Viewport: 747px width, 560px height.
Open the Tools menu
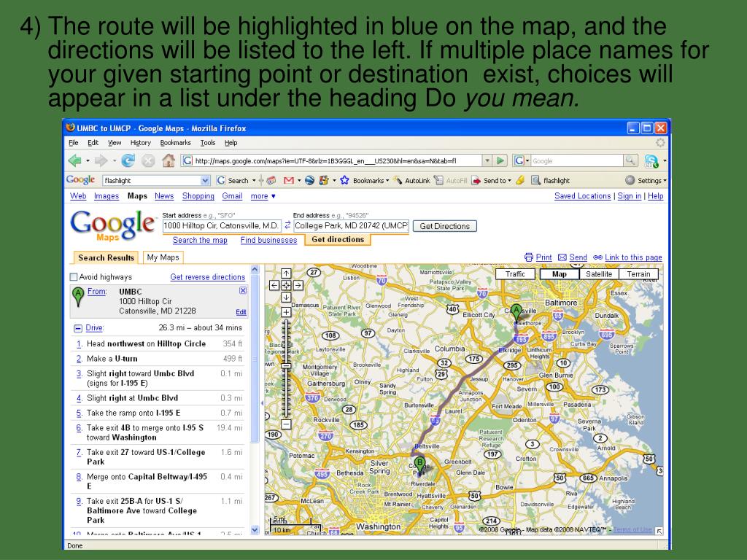tap(208, 142)
